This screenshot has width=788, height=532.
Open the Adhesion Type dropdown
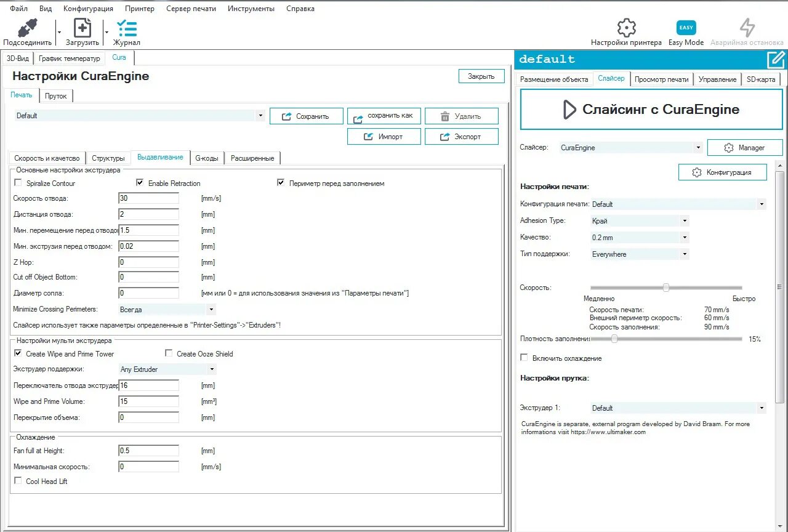pos(640,220)
